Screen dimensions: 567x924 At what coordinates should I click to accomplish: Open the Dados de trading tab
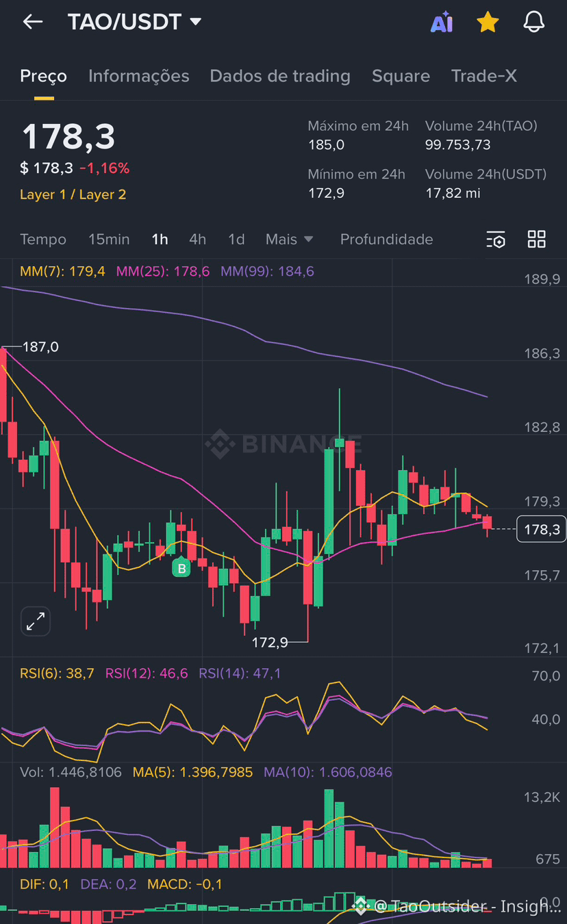(280, 76)
